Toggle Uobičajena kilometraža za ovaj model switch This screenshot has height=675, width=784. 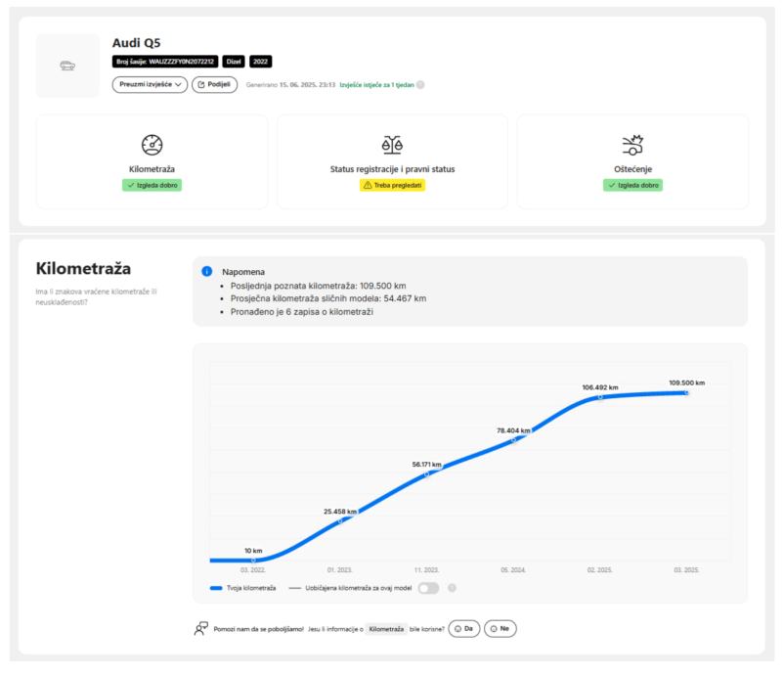(428, 588)
